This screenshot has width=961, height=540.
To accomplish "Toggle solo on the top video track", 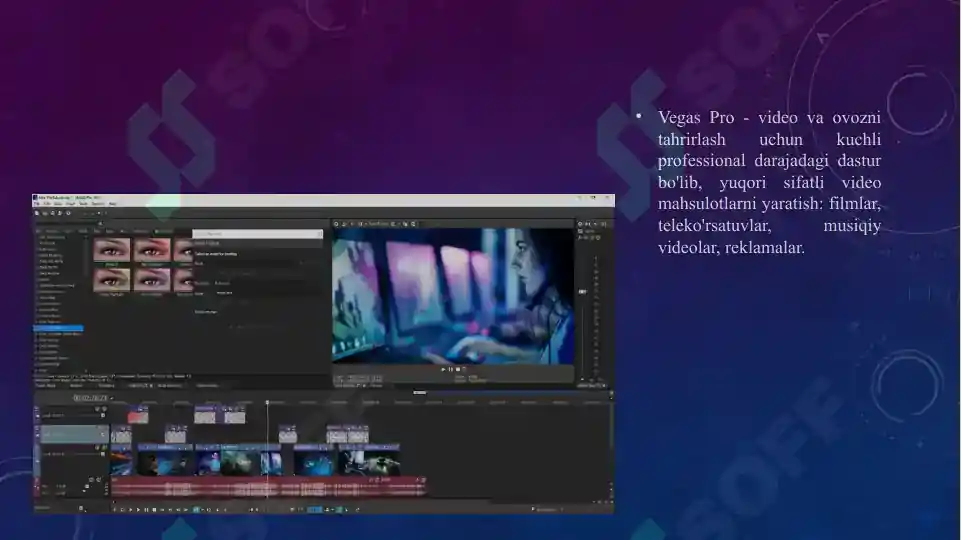I will [x=104, y=409].
